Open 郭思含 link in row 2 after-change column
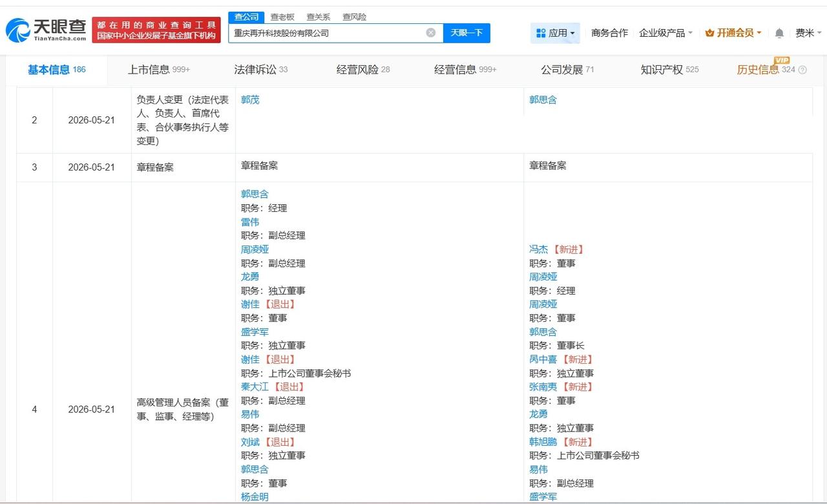This screenshot has width=827, height=504. pyautogui.click(x=543, y=100)
